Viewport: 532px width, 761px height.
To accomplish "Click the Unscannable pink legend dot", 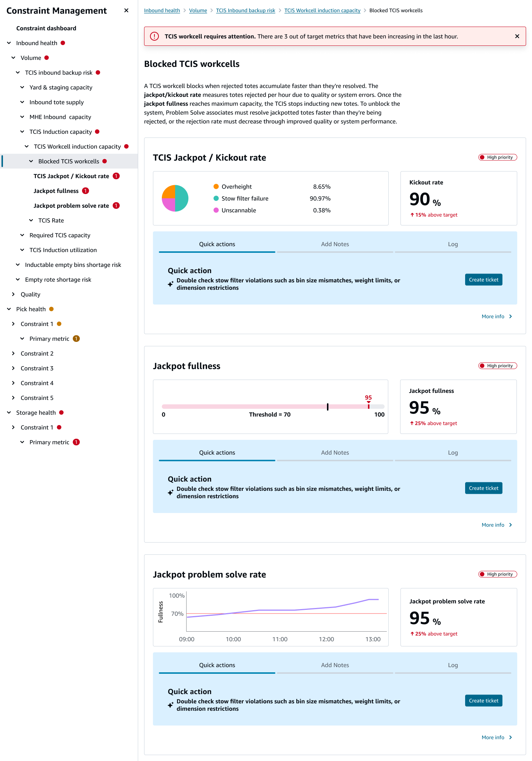I will tap(216, 210).
